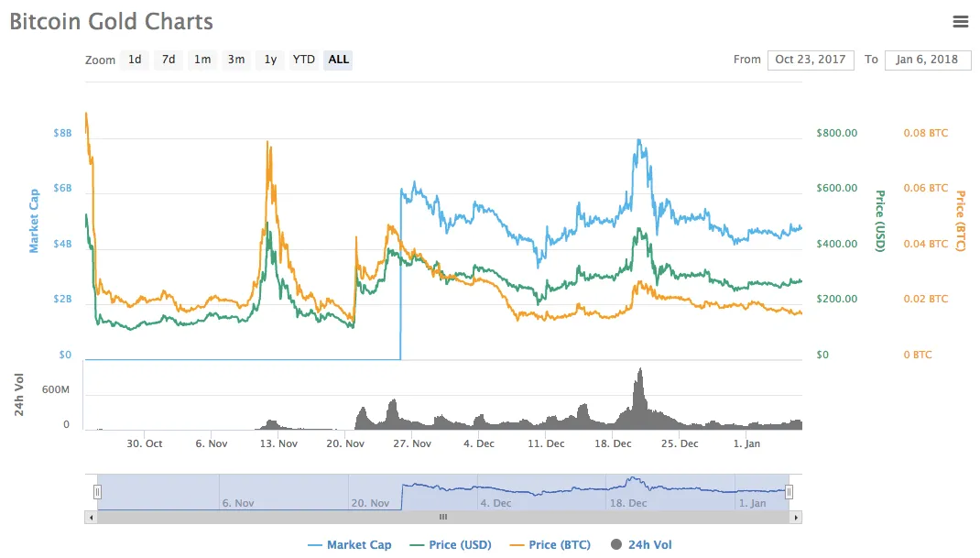Image resolution: width=980 pixels, height=558 pixels.
Task: Click the Bitcoin Gold Charts title
Action: (x=111, y=22)
